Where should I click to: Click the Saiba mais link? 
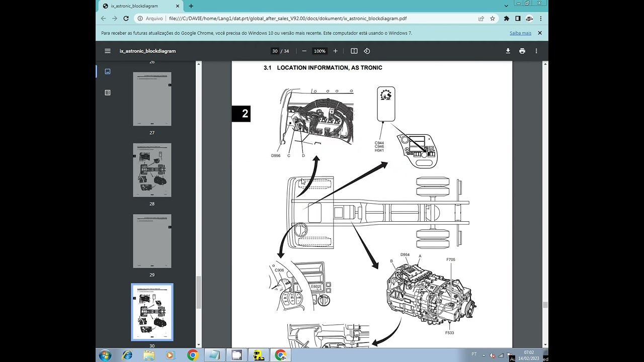(x=520, y=33)
